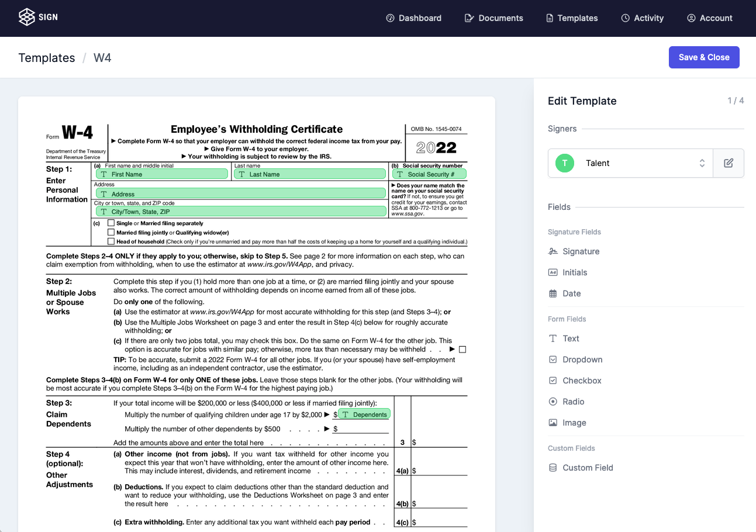This screenshot has width=756, height=532.
Task: Add a Radio form field
Action: [567, 402]
